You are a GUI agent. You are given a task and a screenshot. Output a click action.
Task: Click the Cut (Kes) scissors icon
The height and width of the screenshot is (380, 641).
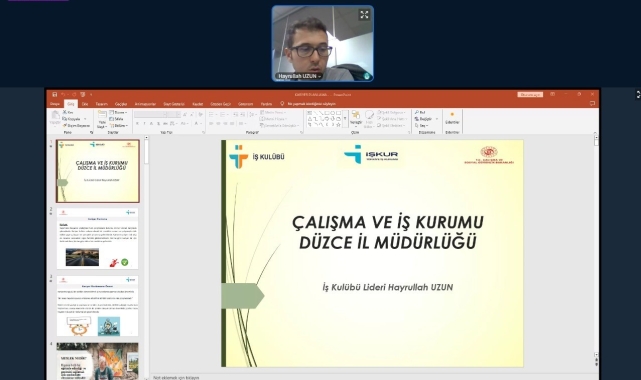pos(65,112)
